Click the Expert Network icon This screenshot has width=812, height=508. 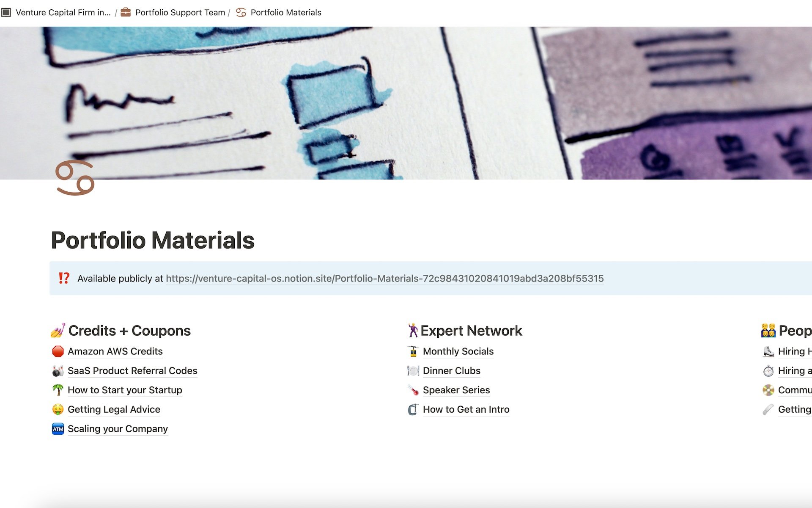413,330
